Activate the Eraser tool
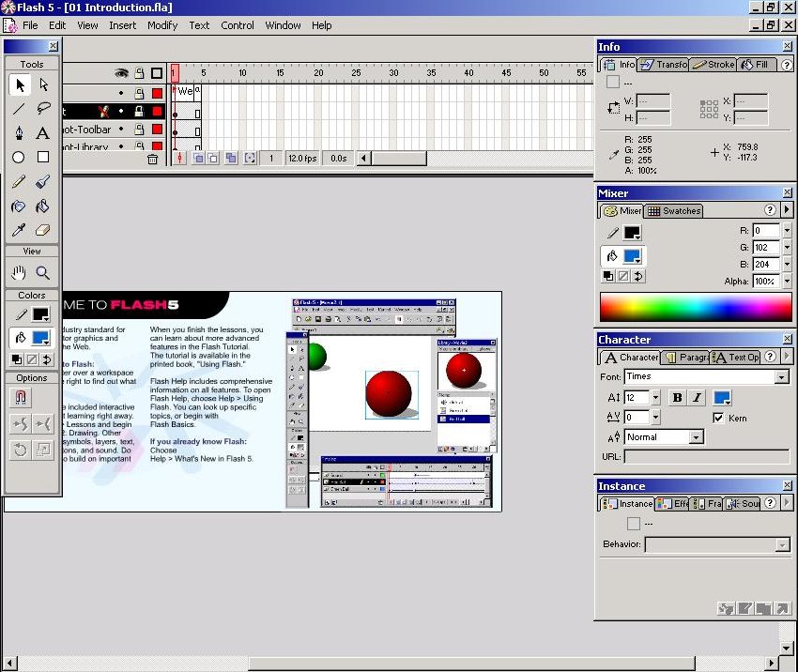 pos(43,230)
